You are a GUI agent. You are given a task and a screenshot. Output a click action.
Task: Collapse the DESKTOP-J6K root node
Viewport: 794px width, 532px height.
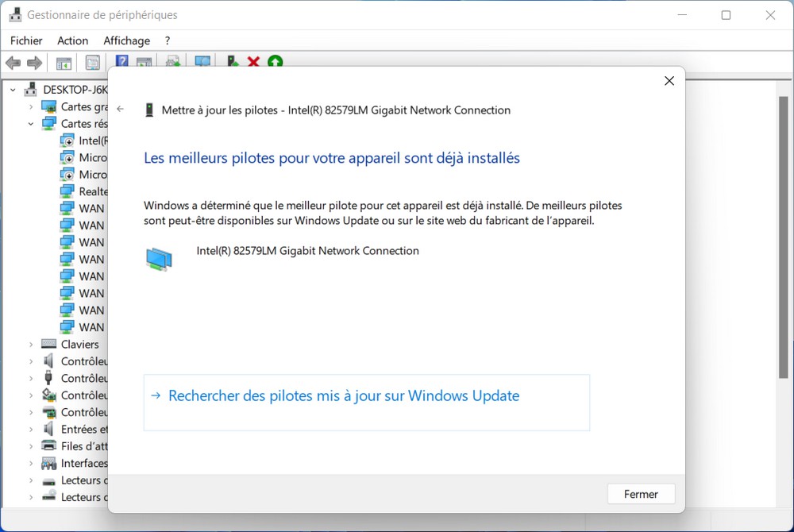[x=13, y=90]
